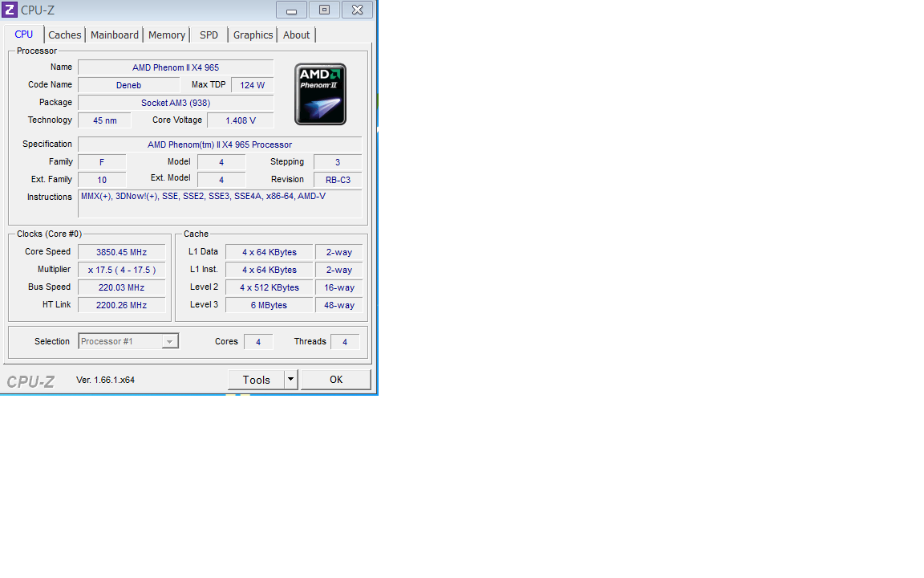
Task: Select the CPU tab
Action: point(23,35)
